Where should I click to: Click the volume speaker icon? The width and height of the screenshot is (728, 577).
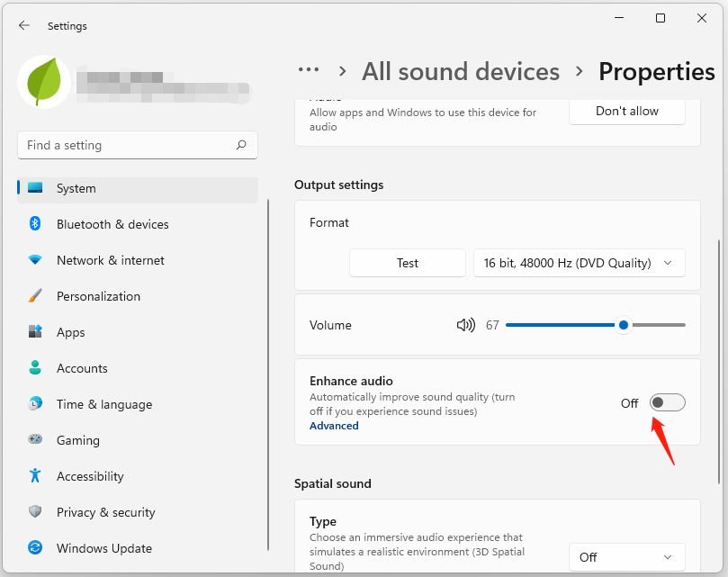point(465,325)
